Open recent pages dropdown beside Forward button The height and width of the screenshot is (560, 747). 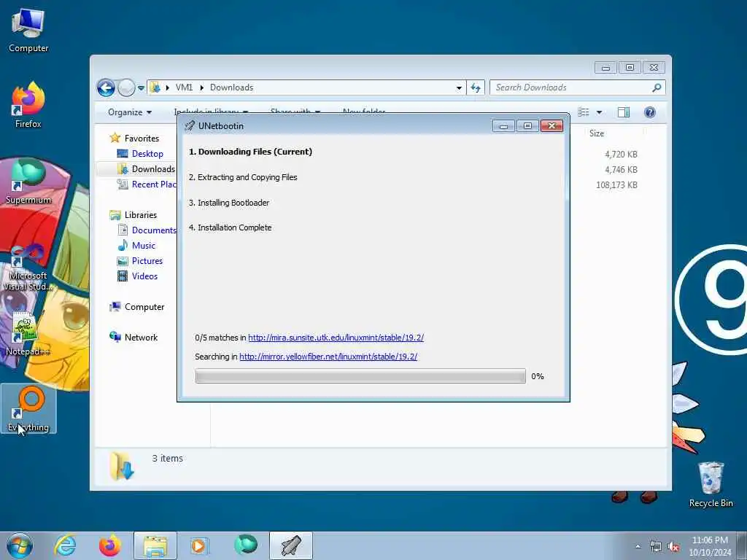point(141,88)
